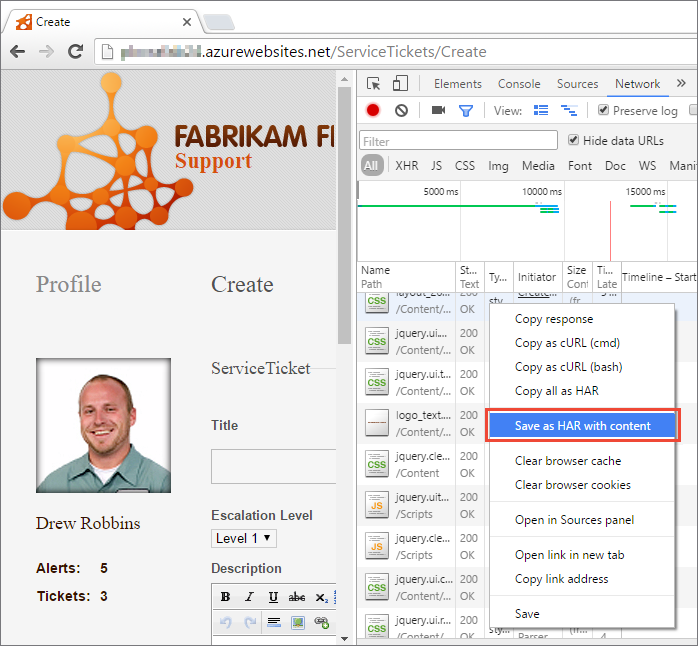
Task: Click the Italic icon in the description editor
Action: click(x=249, y=597)
